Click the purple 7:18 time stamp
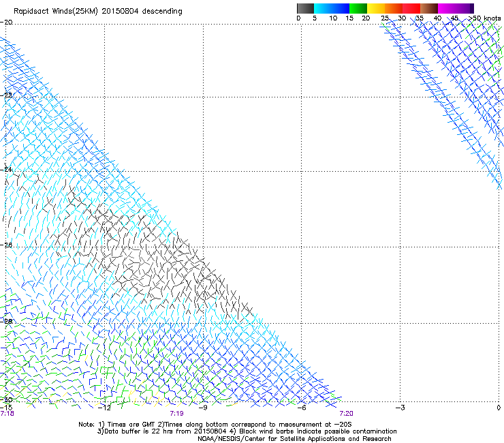 pyautogui.click(x=7, y=414)
